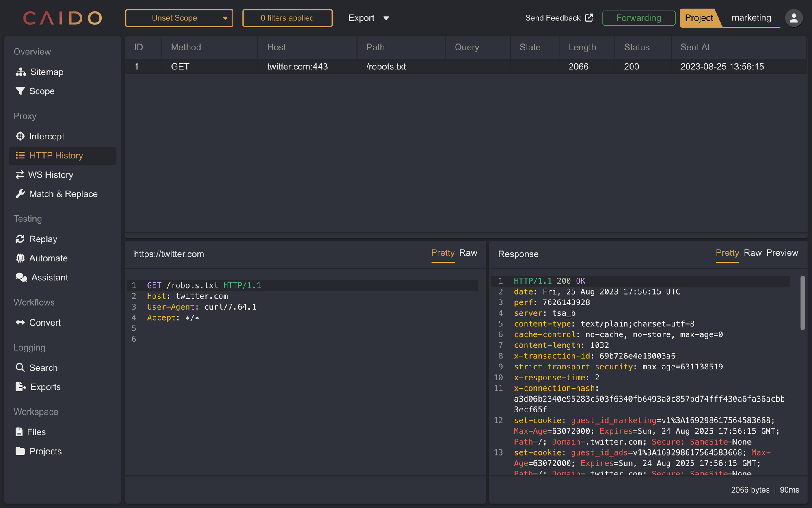The height and width of the screenshot is (508, 812).
Task: Click the Files document icon
Action: point(19,432)
